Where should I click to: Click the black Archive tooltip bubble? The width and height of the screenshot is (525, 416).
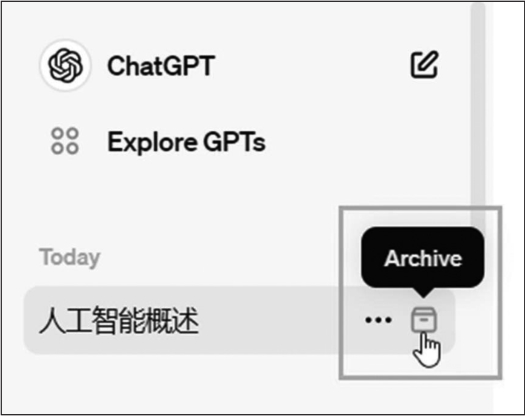(423, 257)
